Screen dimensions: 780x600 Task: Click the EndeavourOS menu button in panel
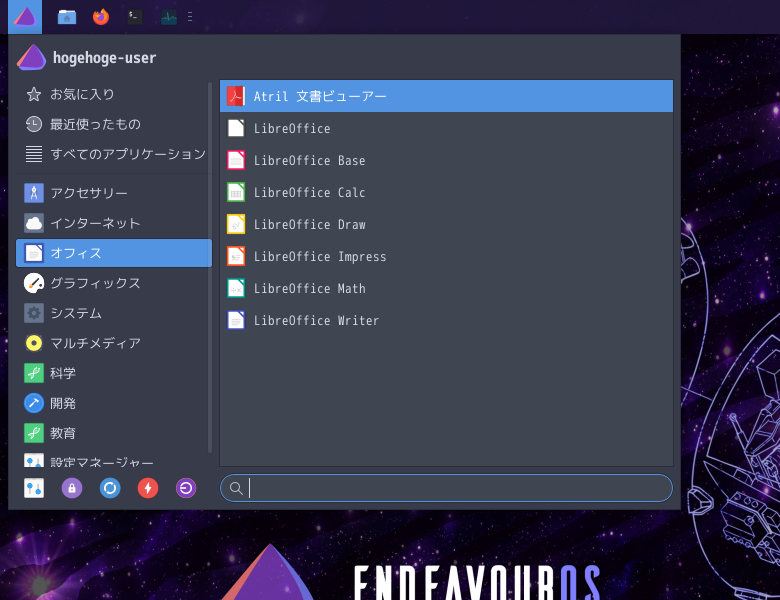click(x=25, y=17)
